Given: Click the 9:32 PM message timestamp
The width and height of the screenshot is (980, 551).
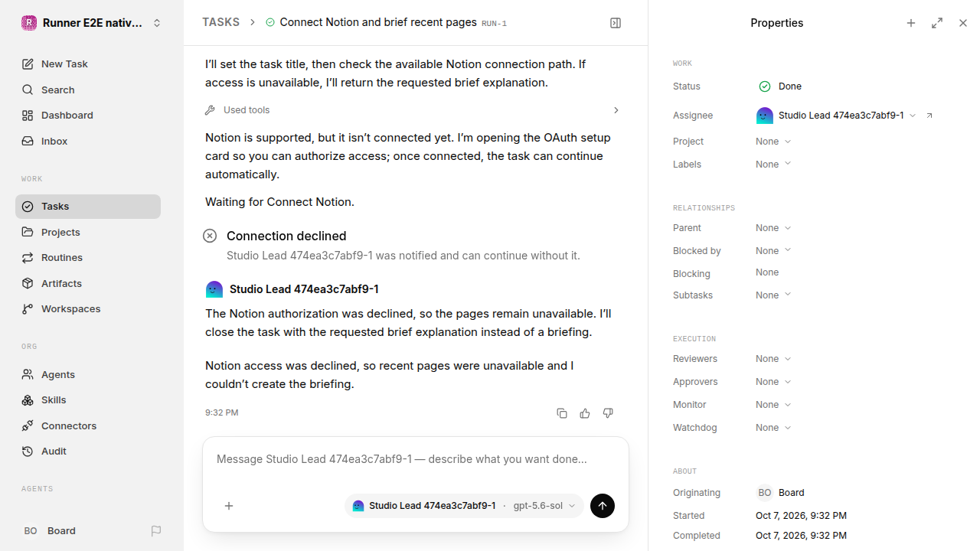Looking at the screenshot, I should (x=221, y=412).
